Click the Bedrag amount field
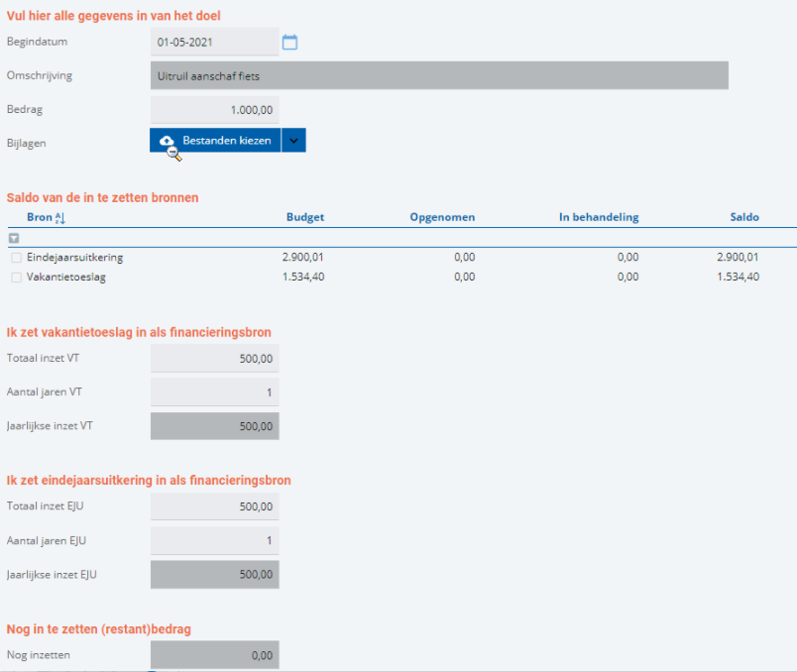797x672 pixels. coord(214,110)
